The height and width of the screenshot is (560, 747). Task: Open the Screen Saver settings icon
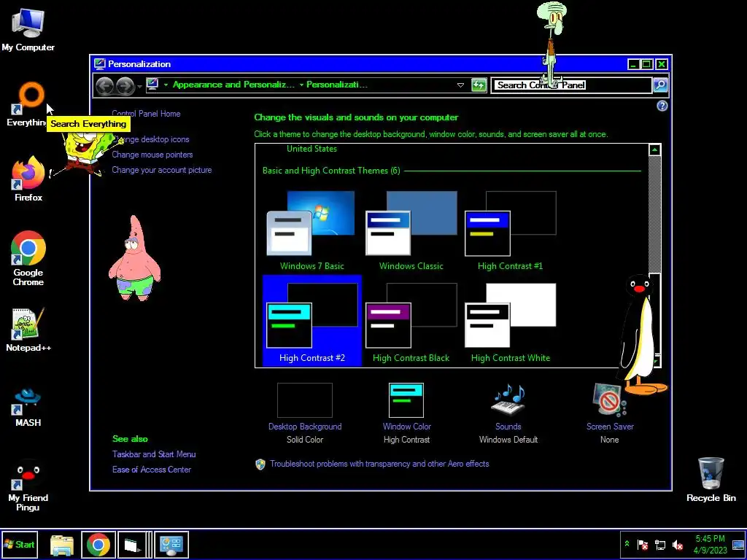[609, 400]
